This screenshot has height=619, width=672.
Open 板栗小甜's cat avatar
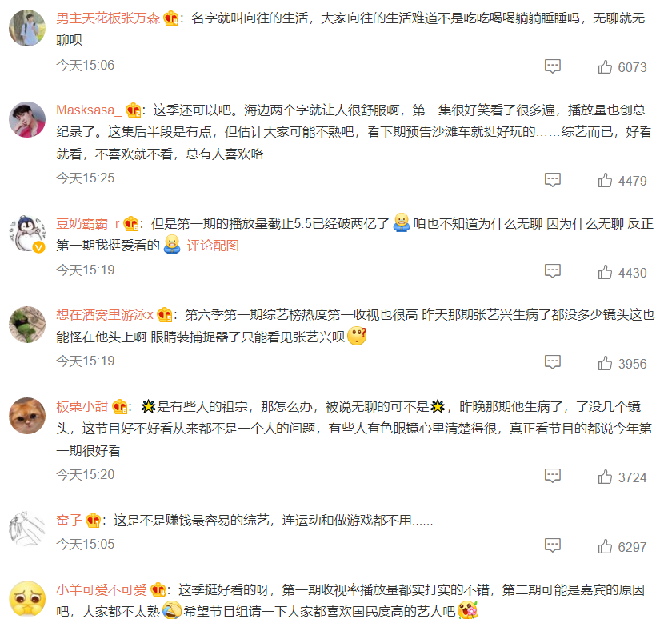[x=27, y=416]
